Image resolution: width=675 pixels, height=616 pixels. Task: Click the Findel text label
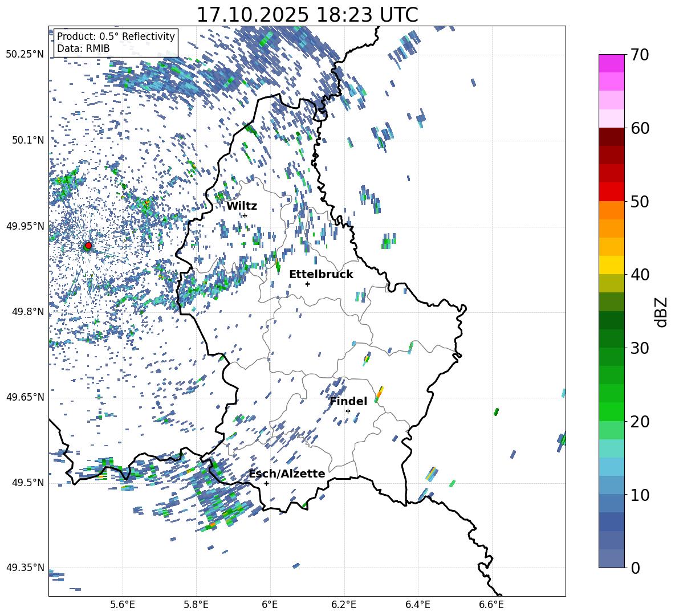[348, 401]
